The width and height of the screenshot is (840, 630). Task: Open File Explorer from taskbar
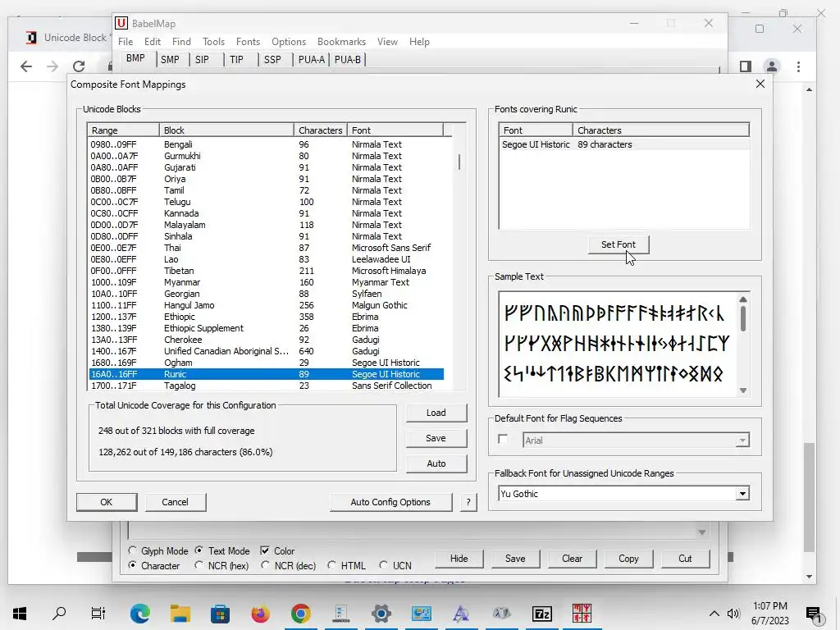pyautogui.click(x=180, y=614)
